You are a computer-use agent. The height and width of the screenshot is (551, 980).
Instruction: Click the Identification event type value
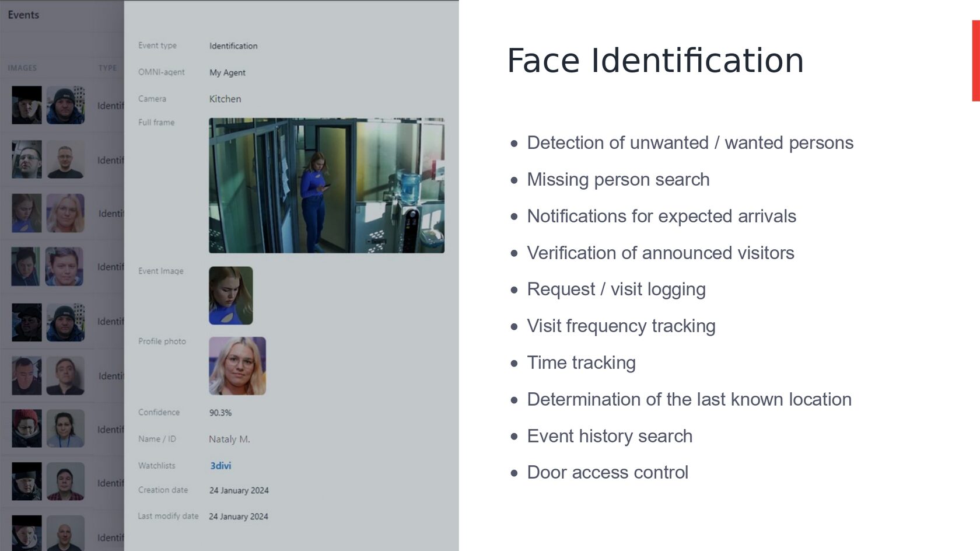pos(232,46)
